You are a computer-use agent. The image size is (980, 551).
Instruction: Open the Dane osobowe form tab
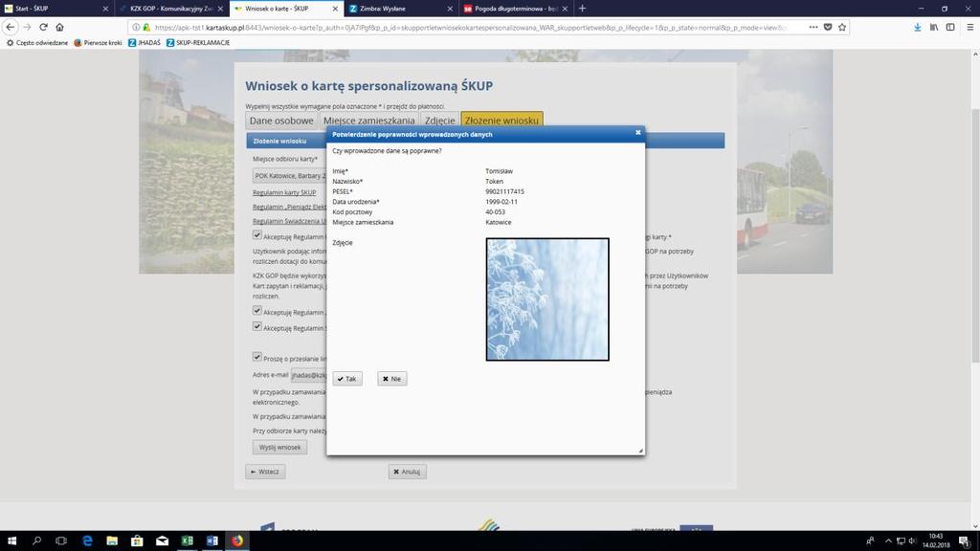[x=281, y=121]
